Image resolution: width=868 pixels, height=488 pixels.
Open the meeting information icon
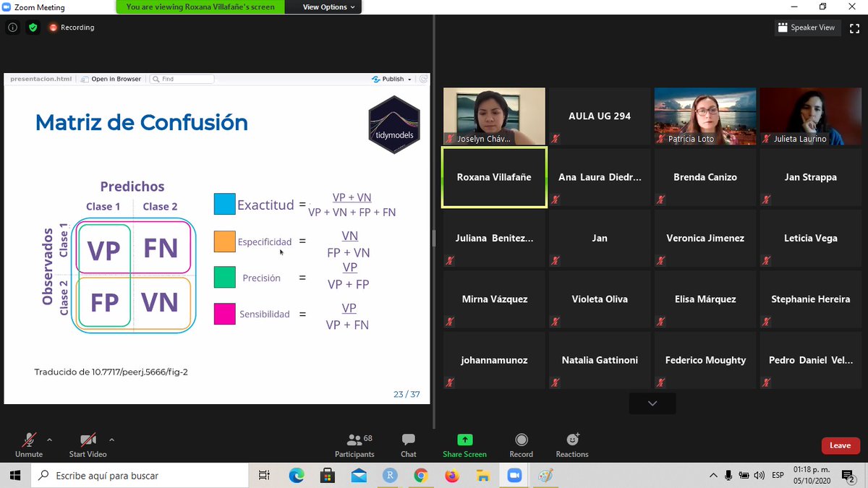click(x=12, y=27)
